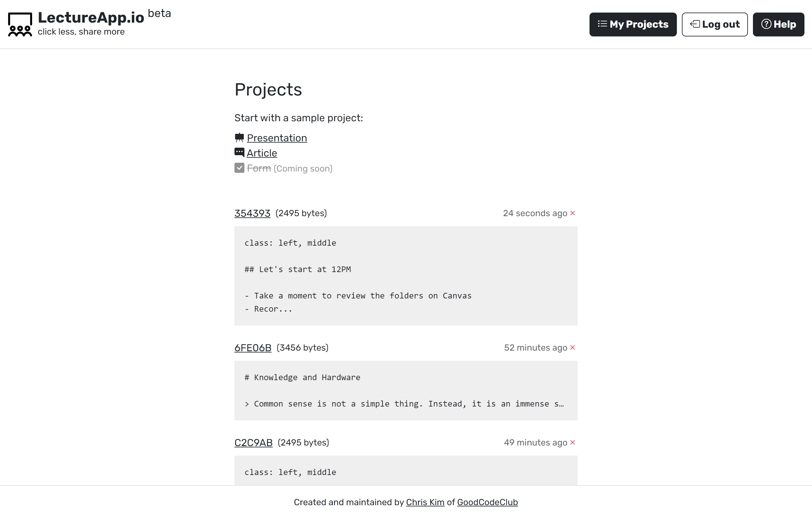Click the '(3456 bytes)' size label
The height and width of the screenshot is (519, 812).
303,348
